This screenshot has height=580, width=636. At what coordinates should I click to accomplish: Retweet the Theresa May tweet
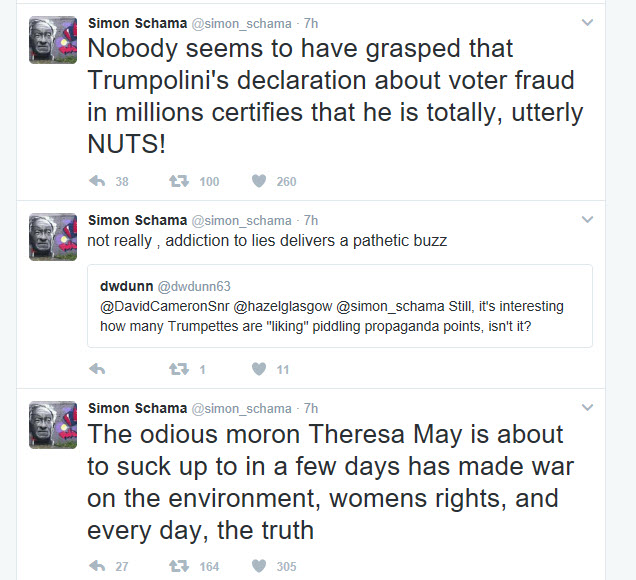click(179, 566)
